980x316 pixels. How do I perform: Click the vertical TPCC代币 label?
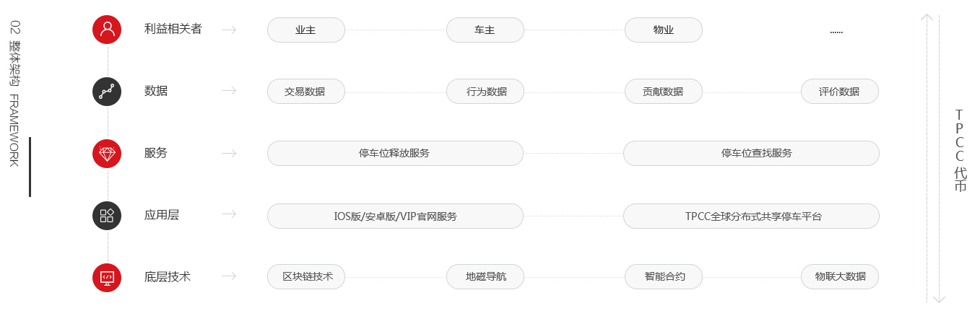pyautogui.click(x=960, y=151)
